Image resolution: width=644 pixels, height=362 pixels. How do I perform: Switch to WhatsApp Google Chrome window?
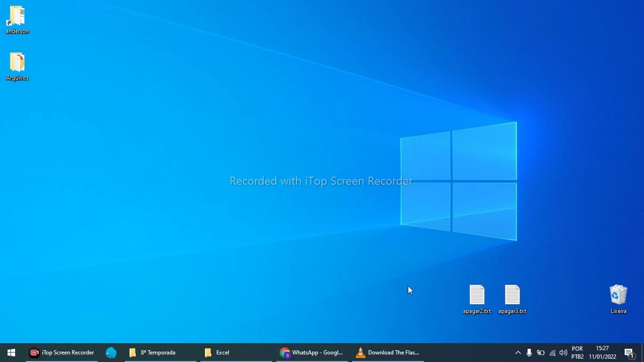click(x=312, y=352)
